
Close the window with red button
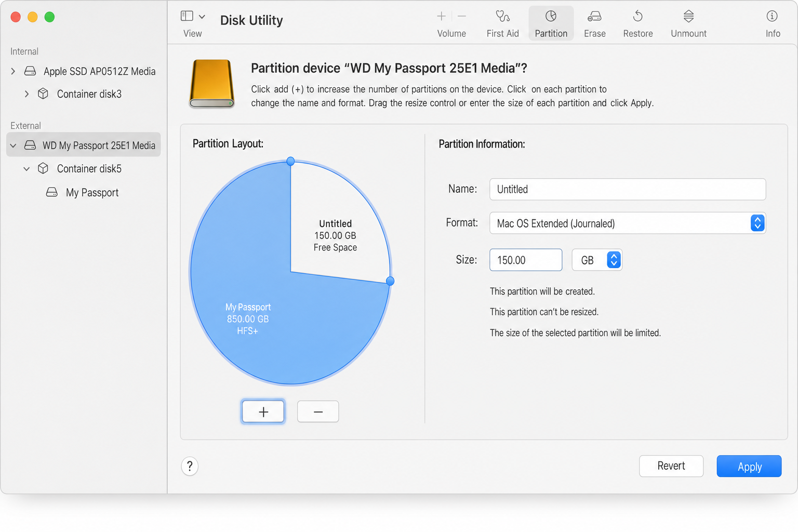[16, 17]
